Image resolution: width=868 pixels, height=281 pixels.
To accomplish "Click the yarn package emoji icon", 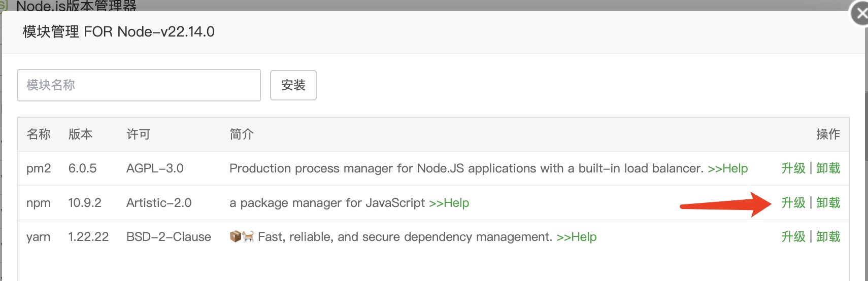I will pyautogui.click(x=236, y=237).
